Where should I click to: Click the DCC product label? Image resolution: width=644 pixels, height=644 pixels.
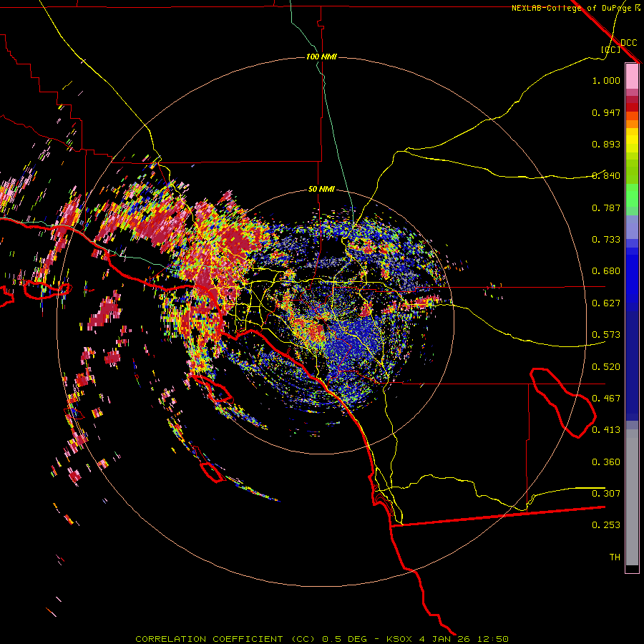tap(628, 43)
